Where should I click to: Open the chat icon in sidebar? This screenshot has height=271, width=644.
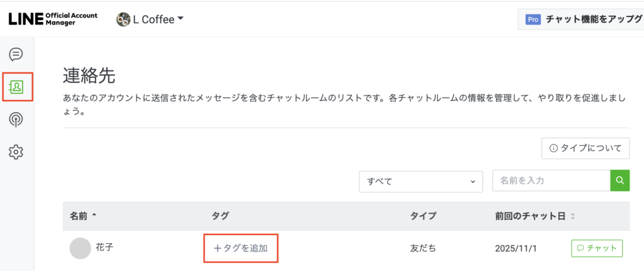tap(16, 54)
